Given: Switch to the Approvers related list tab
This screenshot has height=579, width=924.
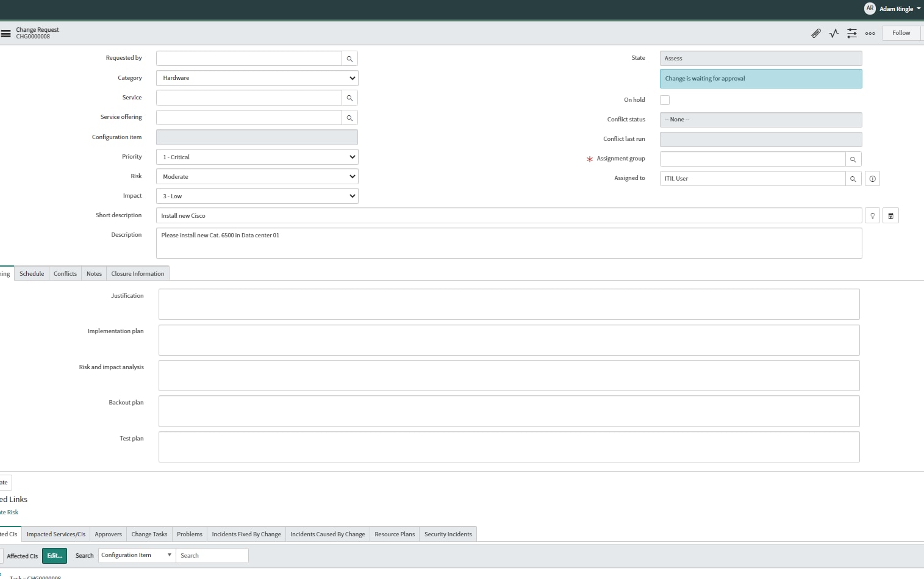Looking at the screenshot, I should [x=109, y=534].
